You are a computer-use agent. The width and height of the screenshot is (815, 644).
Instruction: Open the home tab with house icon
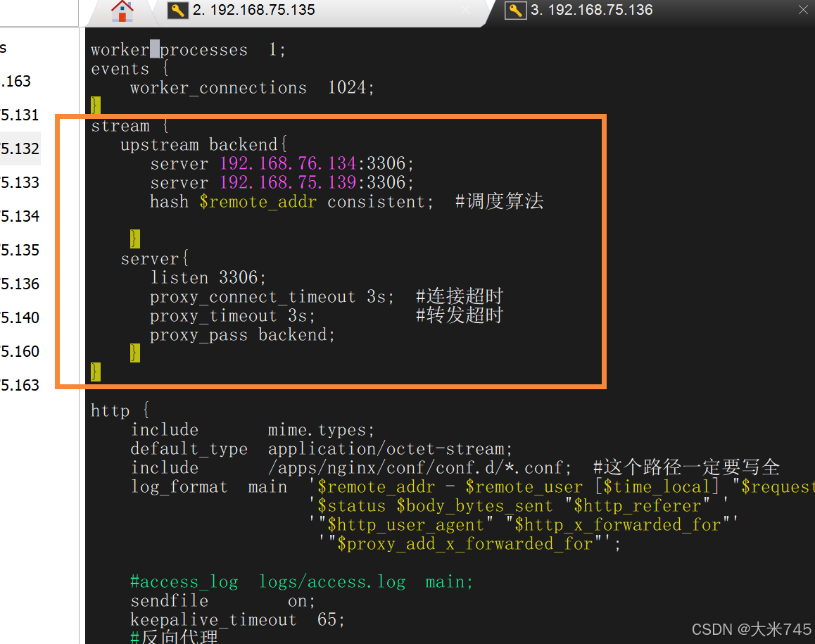122,11
